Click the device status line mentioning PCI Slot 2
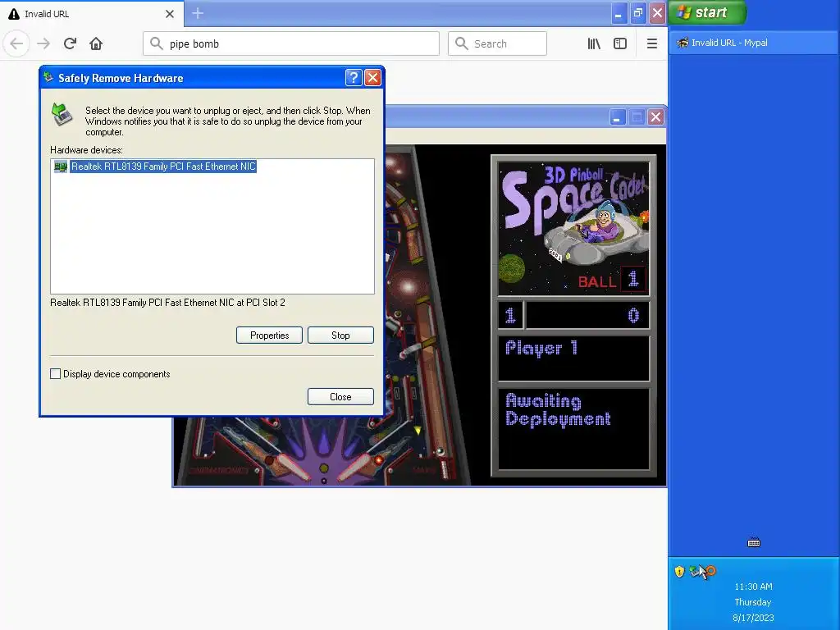 coord(167,303)
